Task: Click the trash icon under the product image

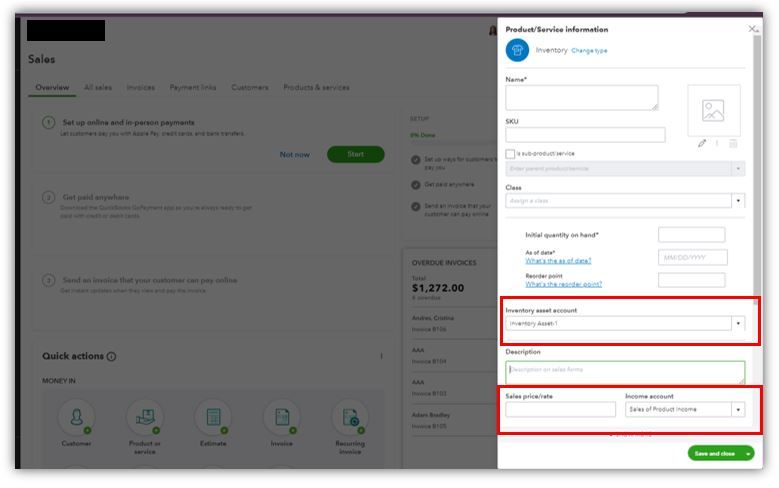Action: coord(733,144)
